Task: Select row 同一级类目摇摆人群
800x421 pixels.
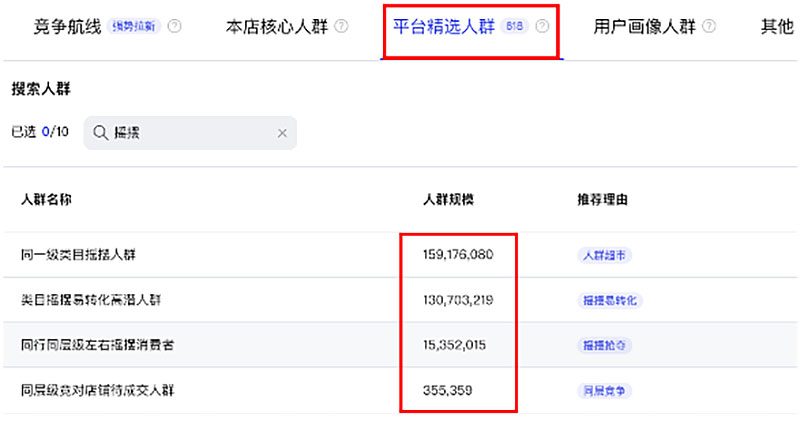Action: [x=400, y=255]
